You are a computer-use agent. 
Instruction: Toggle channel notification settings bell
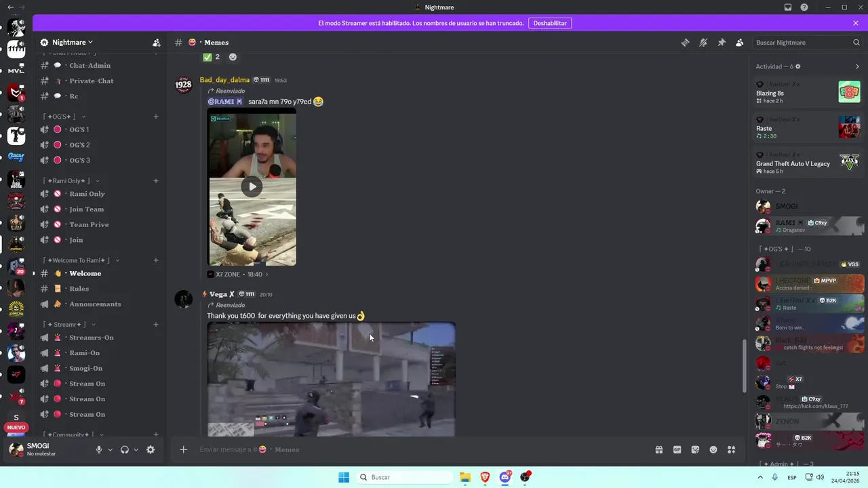click(703, 42)
